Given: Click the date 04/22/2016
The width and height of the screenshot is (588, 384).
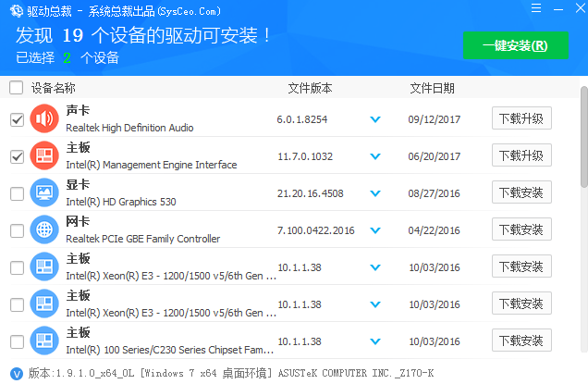Looking at the screenshot, I should 435,230.
